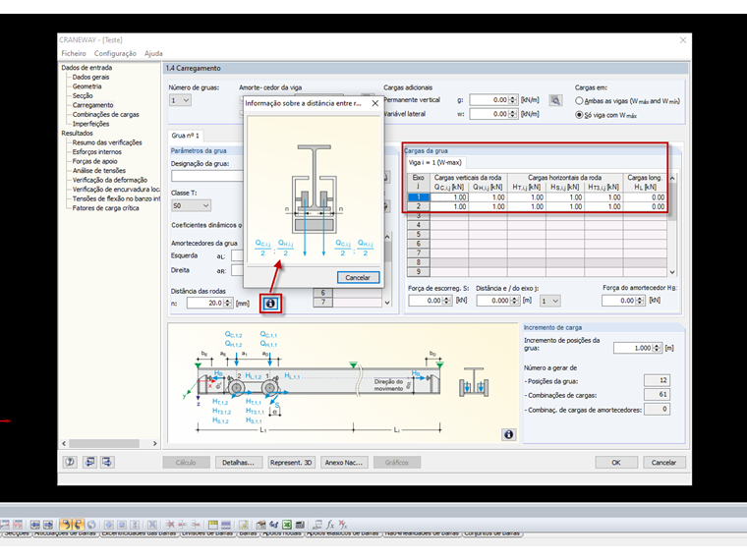Click magnifier icon beside Permanente vertical load
The height and width of the screenshot is (560, 747).
point(554,100)
